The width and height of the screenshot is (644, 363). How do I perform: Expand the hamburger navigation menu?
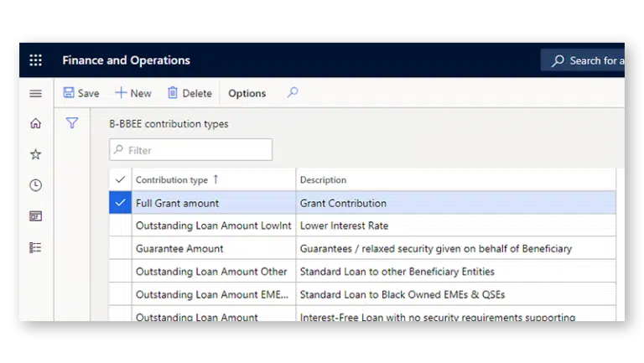tap(35, 93)
